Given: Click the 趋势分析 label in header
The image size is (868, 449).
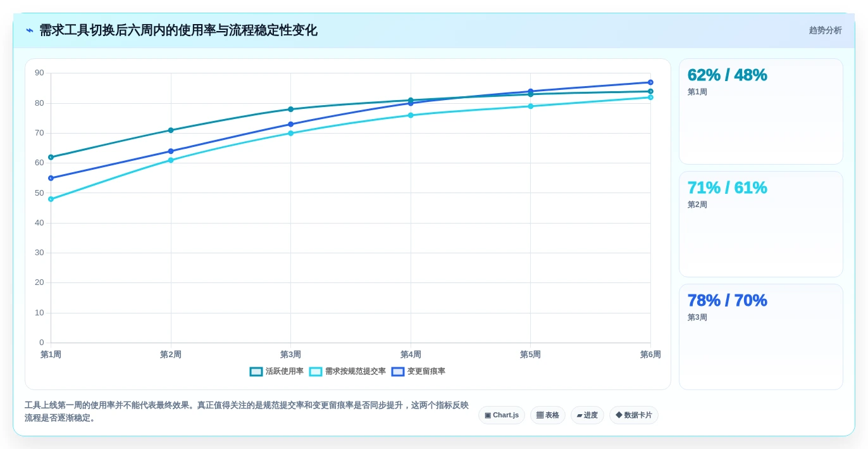Looking at the screenshot, I should [x=825, y=30].
